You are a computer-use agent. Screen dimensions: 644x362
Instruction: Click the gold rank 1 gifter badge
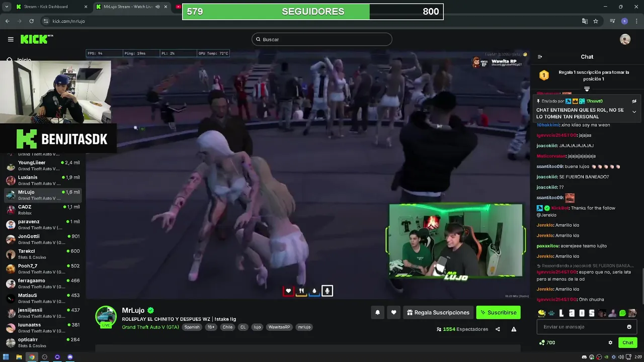click(x=544, y=75)
